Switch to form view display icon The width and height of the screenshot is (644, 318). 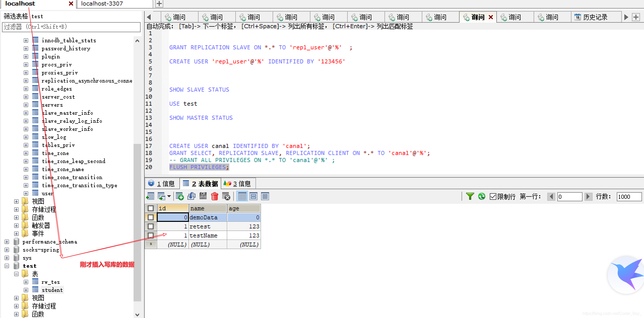point(253,196)
